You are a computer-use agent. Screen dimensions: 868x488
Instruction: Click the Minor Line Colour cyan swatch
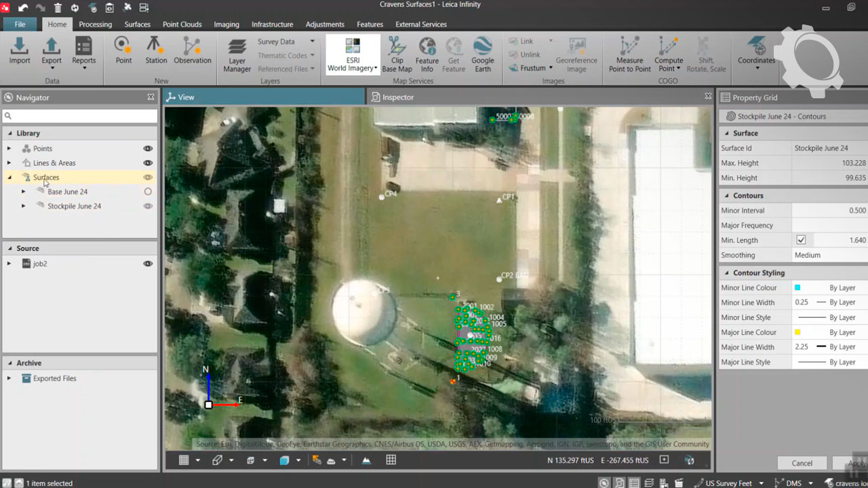[797, 288]
